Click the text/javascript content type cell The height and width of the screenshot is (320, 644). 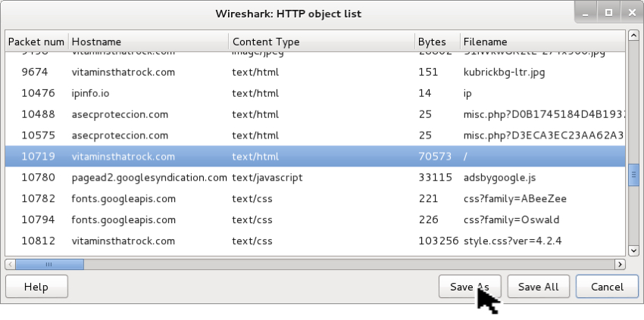[x=267, y=178]
